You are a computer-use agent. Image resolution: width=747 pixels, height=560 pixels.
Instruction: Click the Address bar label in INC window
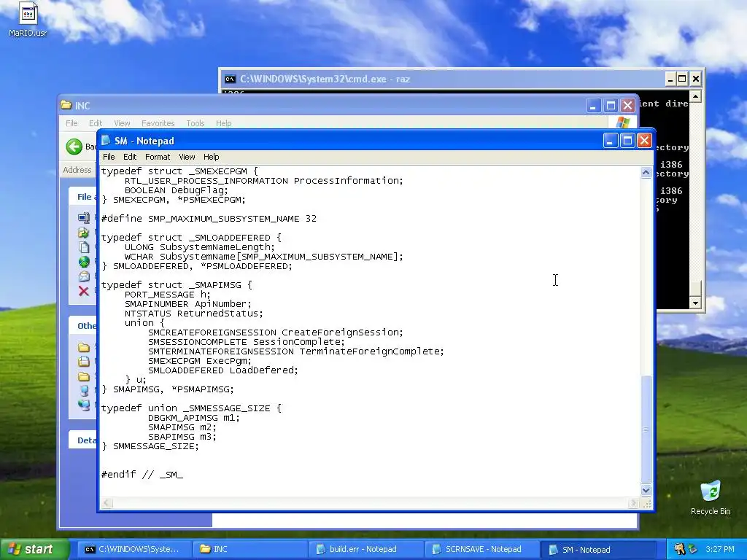(77, 170)
